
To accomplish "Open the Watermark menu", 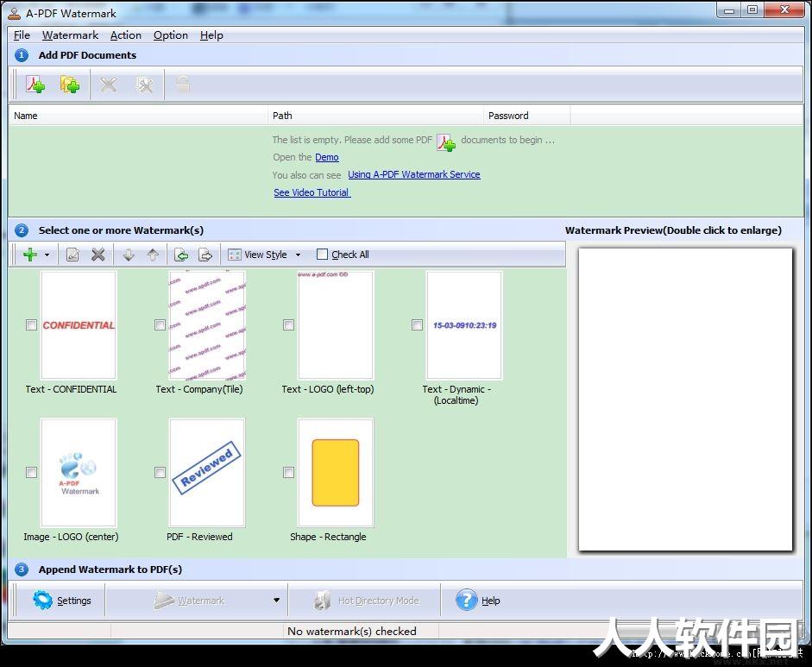I will click(71, 35).
